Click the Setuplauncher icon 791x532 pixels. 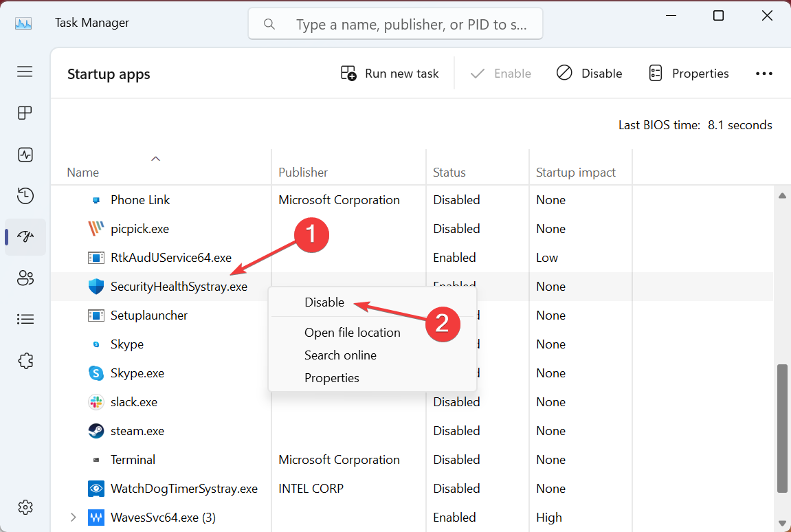click(x=96, y=315)
